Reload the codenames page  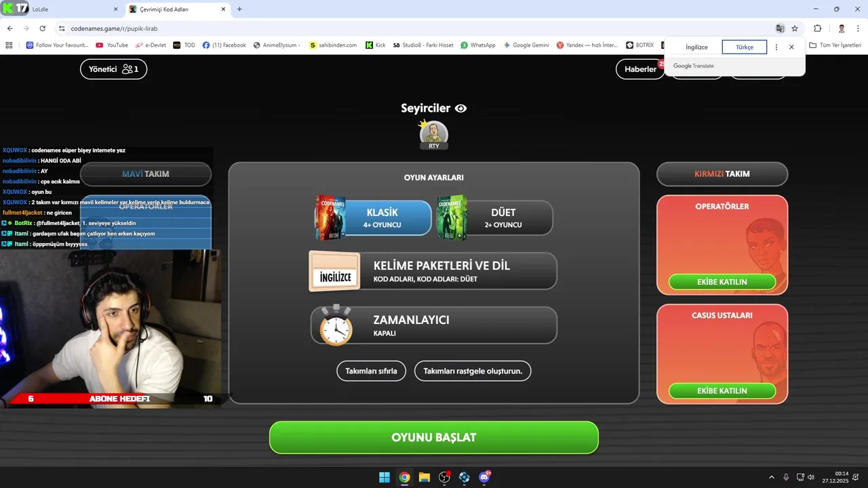[x=42, y=28]
